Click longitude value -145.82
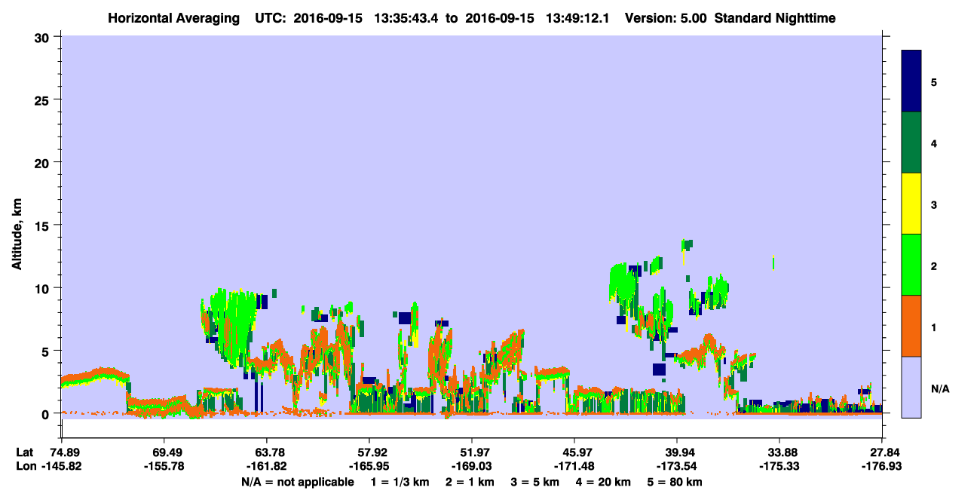Viewport: 980px width, 503px height. pos(61,467)
